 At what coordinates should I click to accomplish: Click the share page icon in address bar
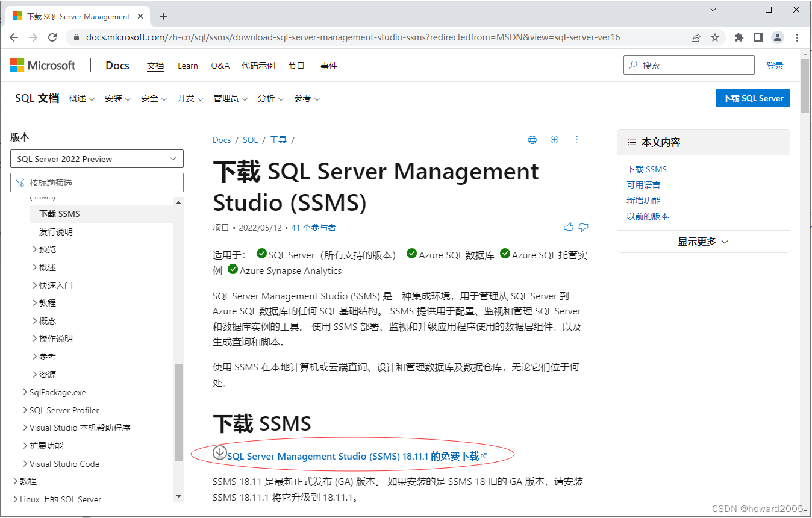coord(696,37)
